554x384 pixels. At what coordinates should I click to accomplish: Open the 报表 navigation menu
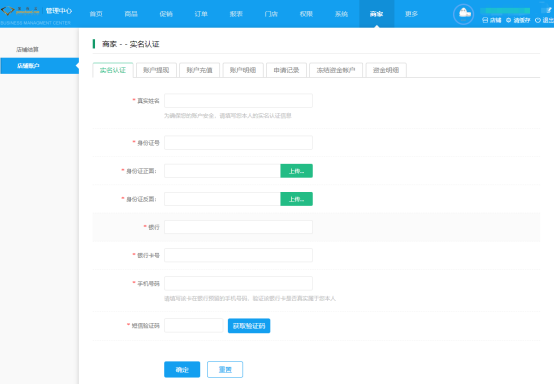[236, 14]
